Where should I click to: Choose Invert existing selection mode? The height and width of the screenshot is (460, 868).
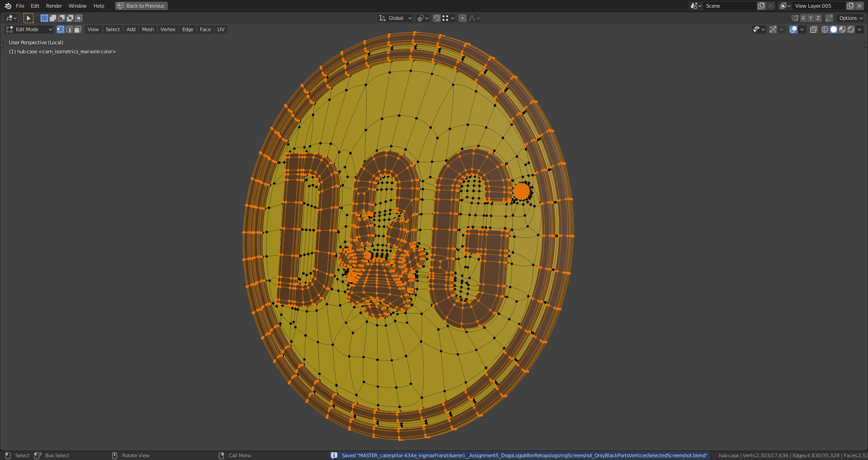click(x=70, y=18)
